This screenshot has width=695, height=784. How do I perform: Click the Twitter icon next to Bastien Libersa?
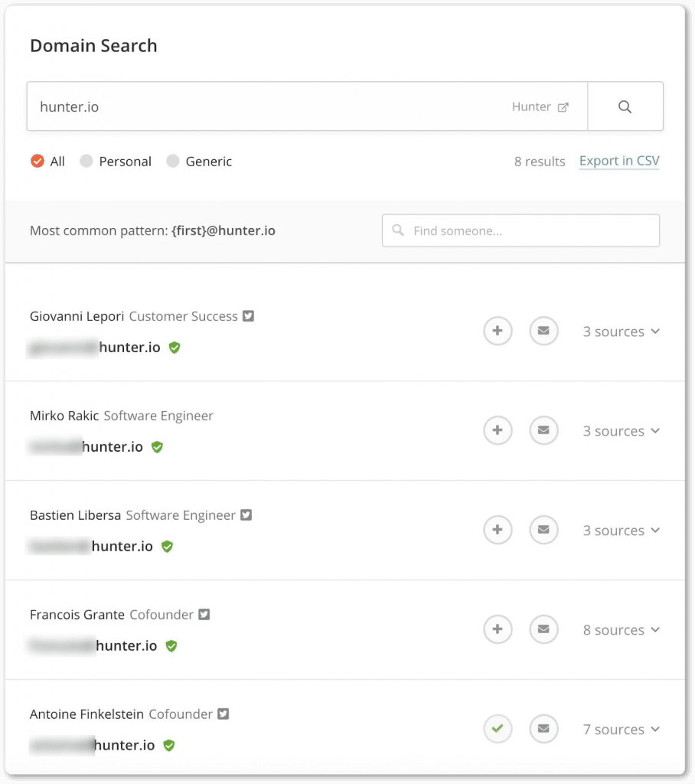[x=246, y=514]
